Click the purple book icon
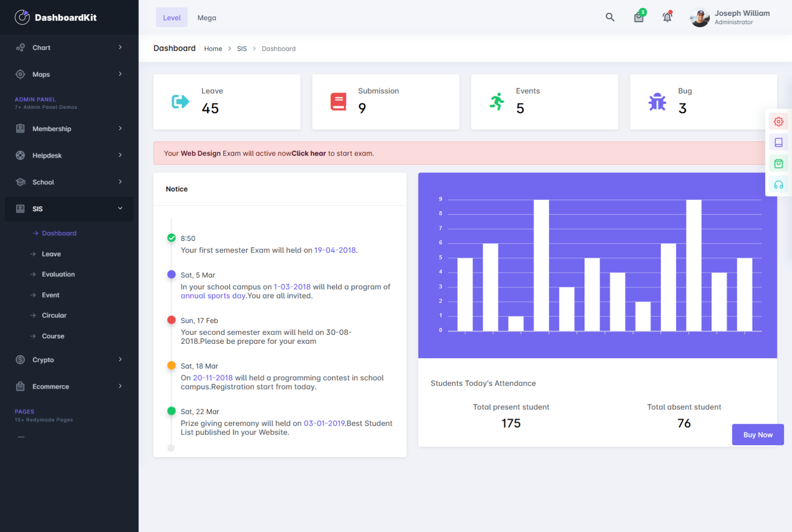The height and width of the screenshot is (532, 792). click(x=778, y=142)
